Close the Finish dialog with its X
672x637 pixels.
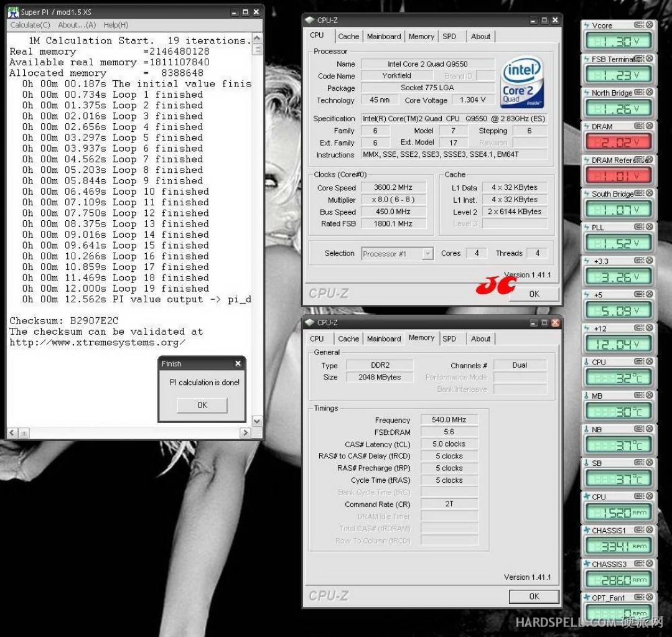238,363
